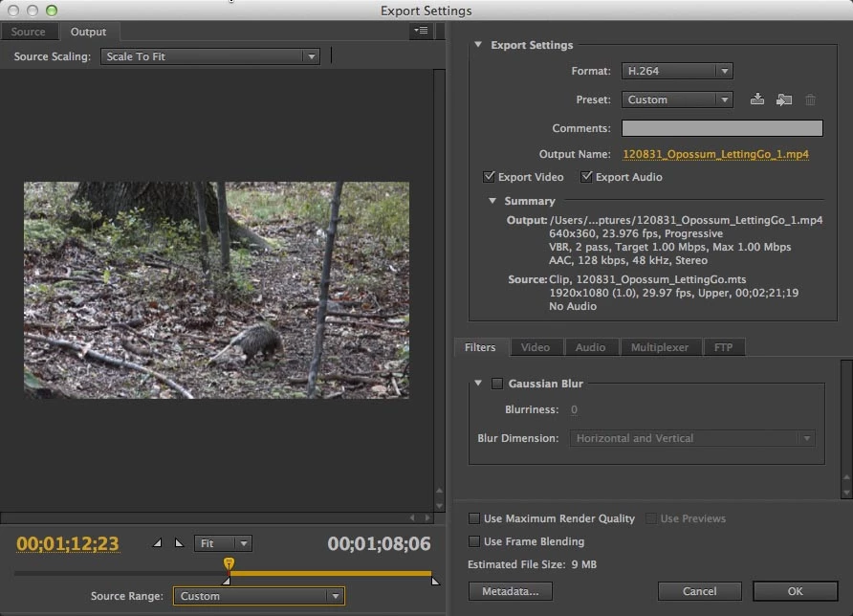Select the Filters tab
This screenshot has height=616, width=853.
480,347
